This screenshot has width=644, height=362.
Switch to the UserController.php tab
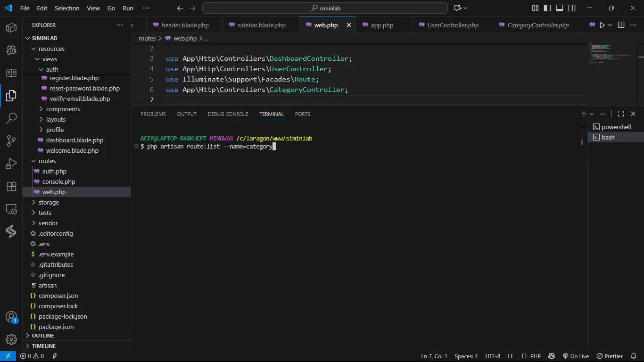coord(453,25)
